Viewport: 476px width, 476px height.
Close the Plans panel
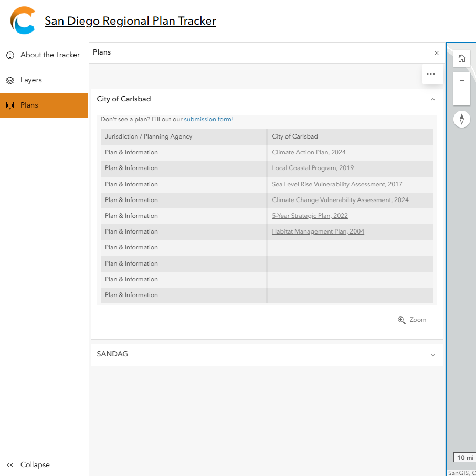coord(436,53)
